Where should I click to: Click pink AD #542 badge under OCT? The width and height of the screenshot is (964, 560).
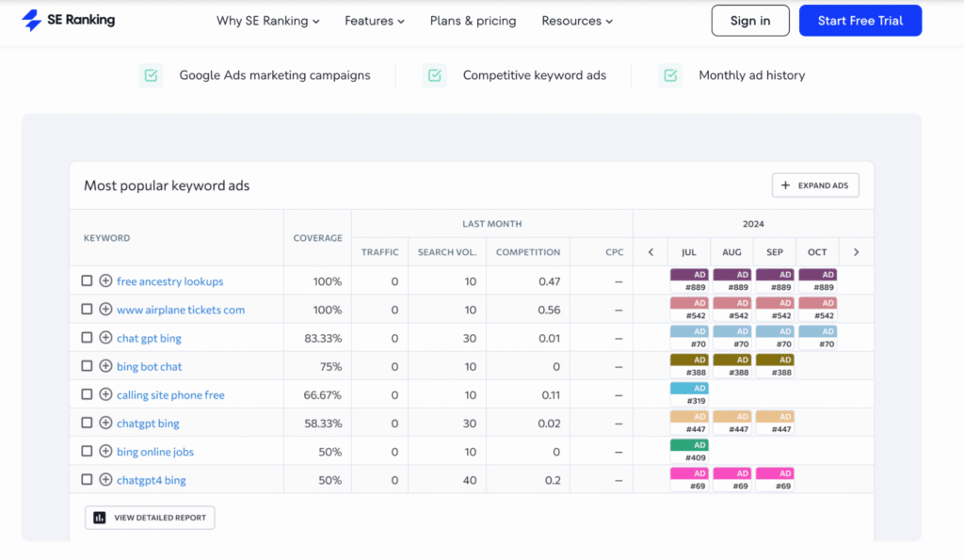point(818,309)
